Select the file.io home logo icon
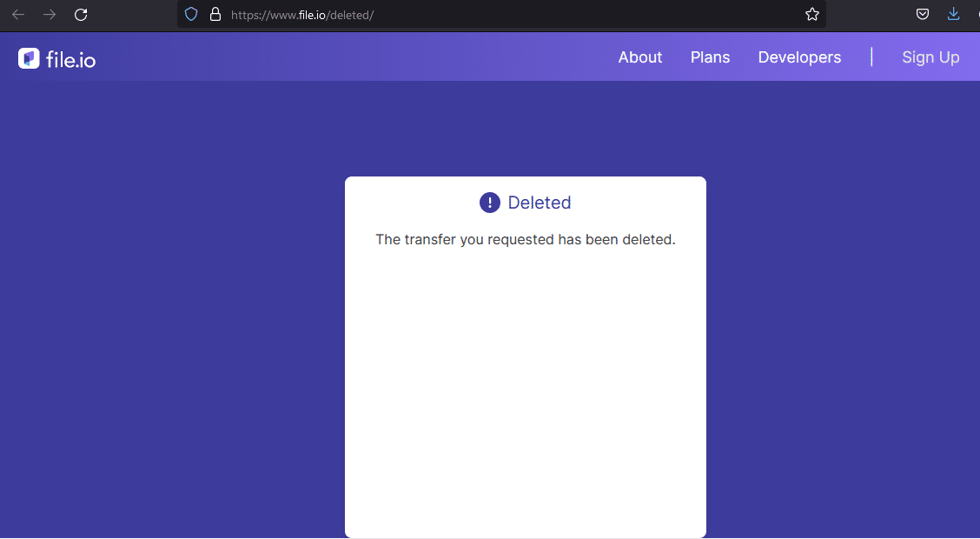 click(x=27, y=57)
